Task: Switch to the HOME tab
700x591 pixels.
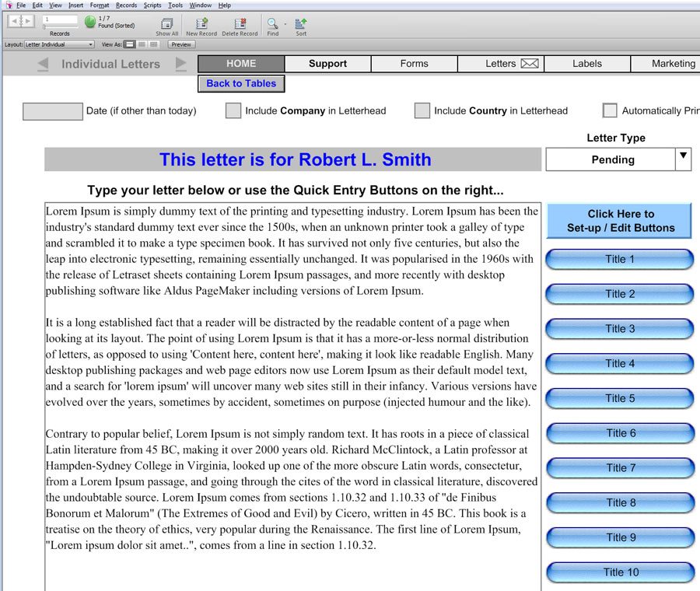Action: tap(241, 64)
